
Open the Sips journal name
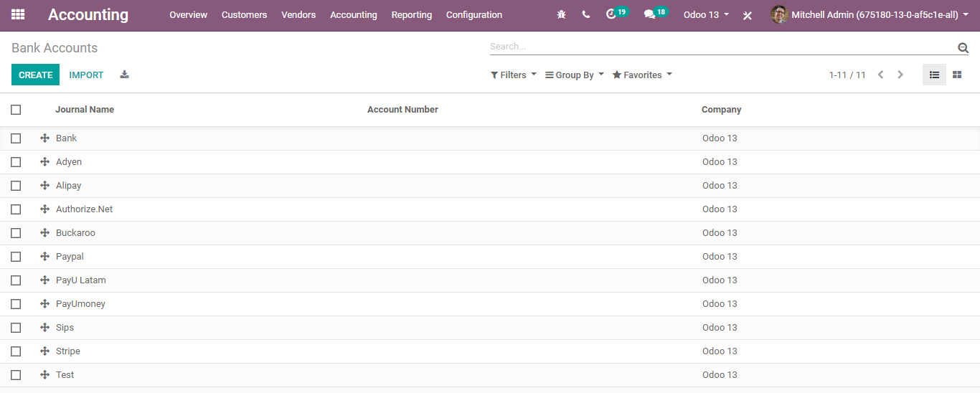65,327
